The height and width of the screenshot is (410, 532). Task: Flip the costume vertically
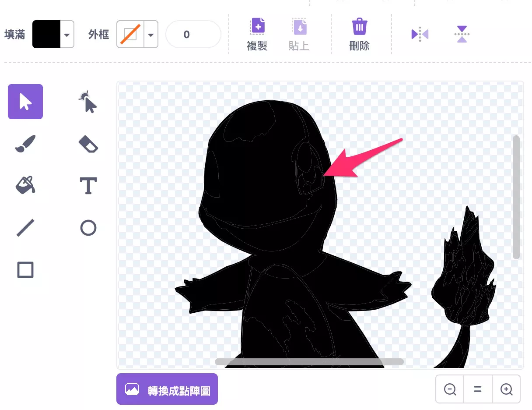tap(462, 34)
